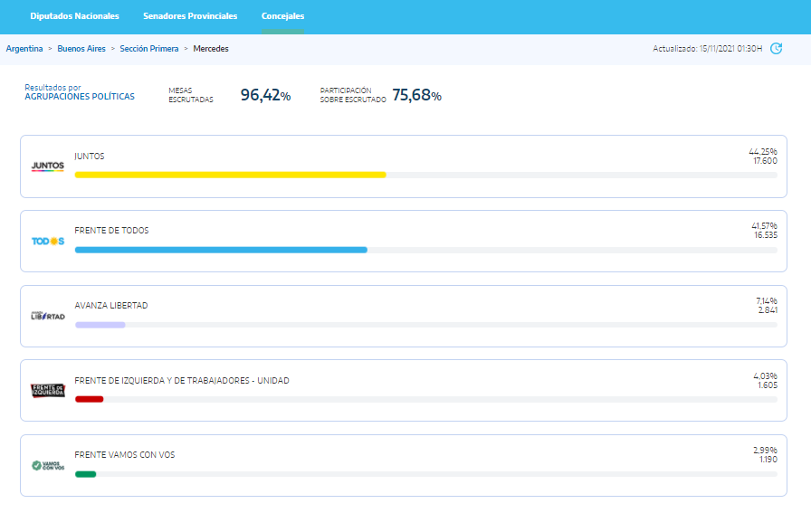Click the TODOS party logo
The height and width of the screenshot is (532, 811).
coord(47,242)
